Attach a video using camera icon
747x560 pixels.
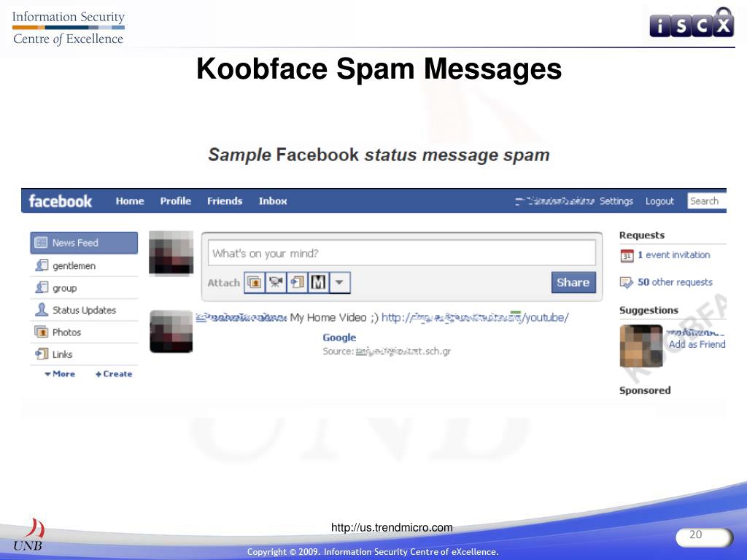click(275, 282)
